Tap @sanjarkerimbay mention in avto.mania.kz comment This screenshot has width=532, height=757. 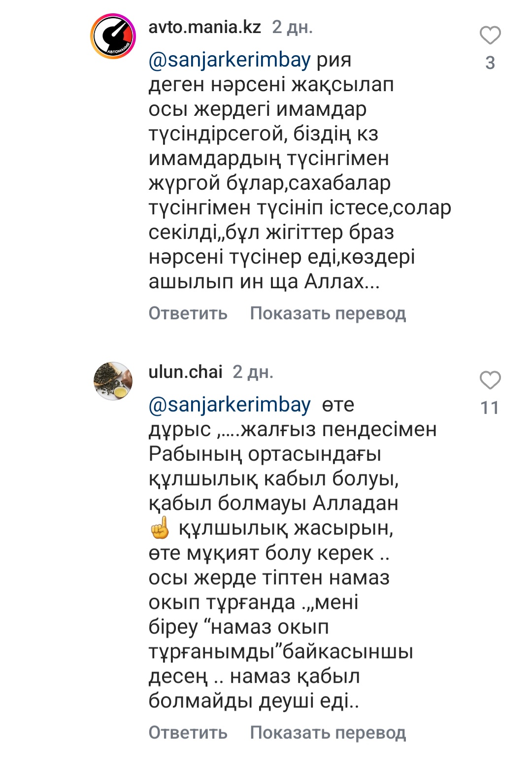[x=230, y=60]
